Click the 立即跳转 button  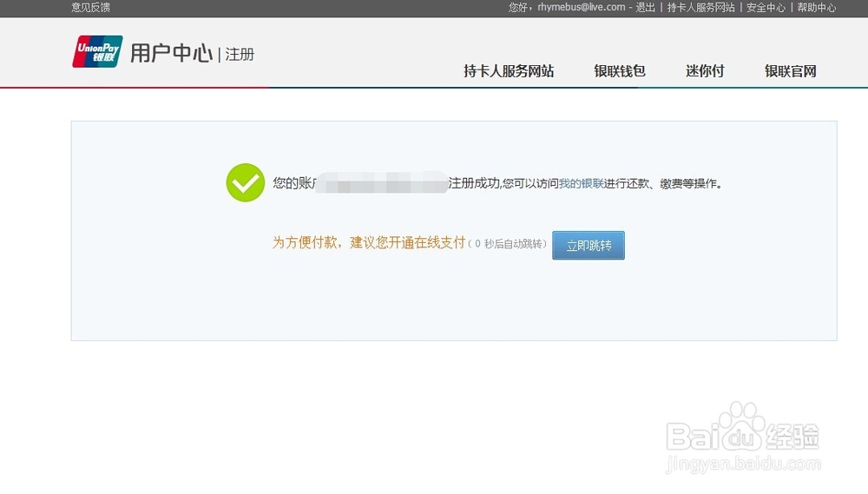pyautogui.click(x=589, y=246)
